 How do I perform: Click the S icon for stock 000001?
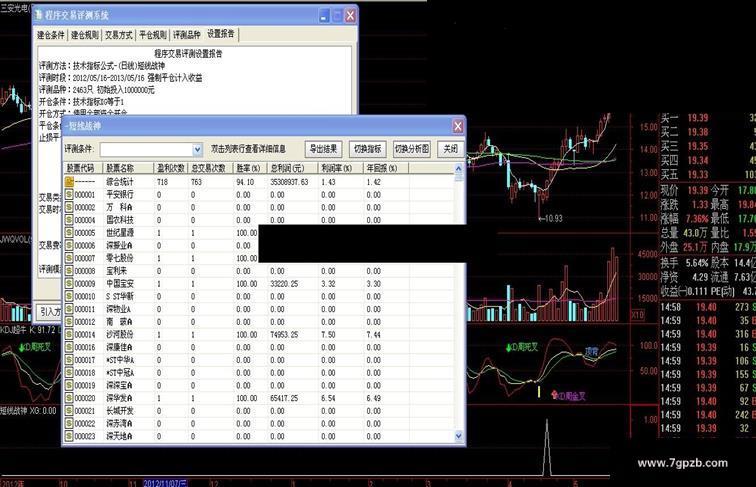click(x=69, y=194)
